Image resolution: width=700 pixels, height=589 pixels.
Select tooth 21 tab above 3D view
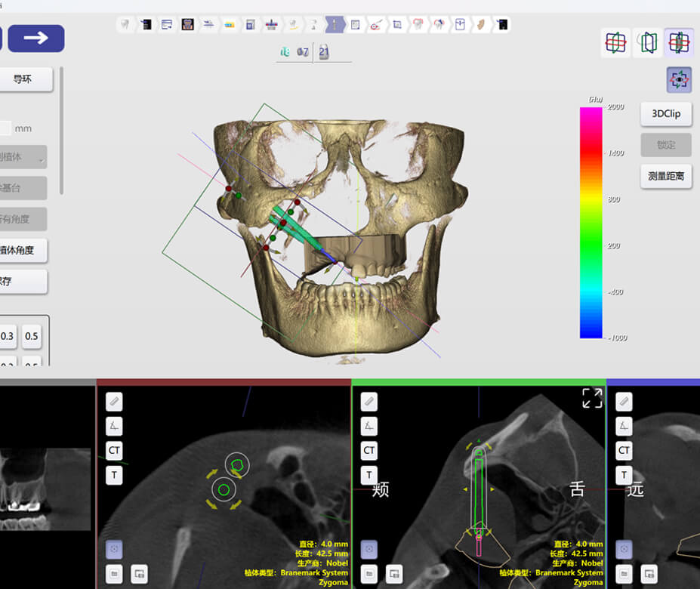[323, 52]
